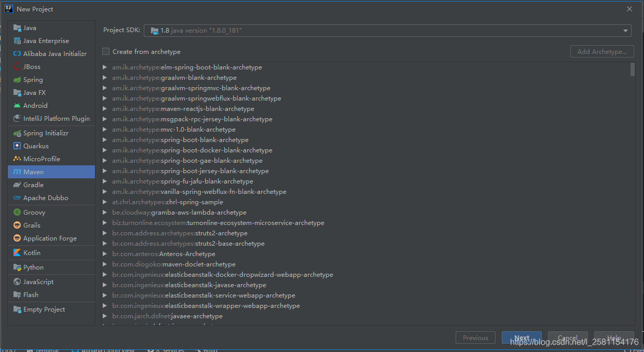Click the Previous button

[x=475, y=337]
